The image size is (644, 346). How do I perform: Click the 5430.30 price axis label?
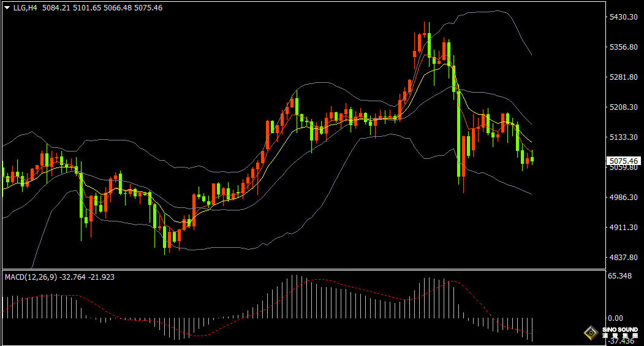tap(623, 17)
